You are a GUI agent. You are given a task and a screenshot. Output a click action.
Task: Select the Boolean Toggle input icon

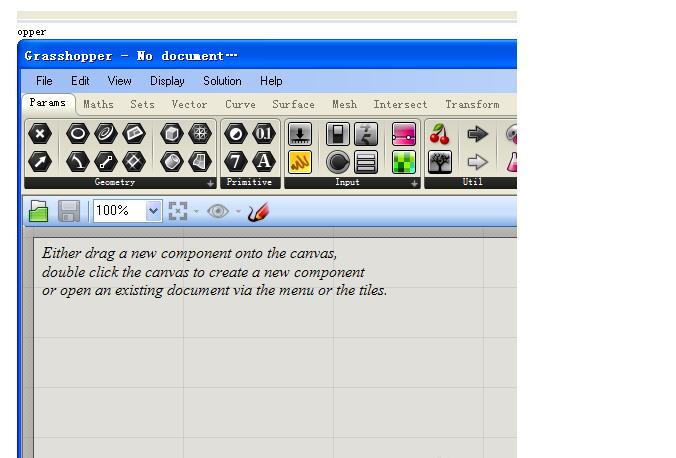(339, 134)
